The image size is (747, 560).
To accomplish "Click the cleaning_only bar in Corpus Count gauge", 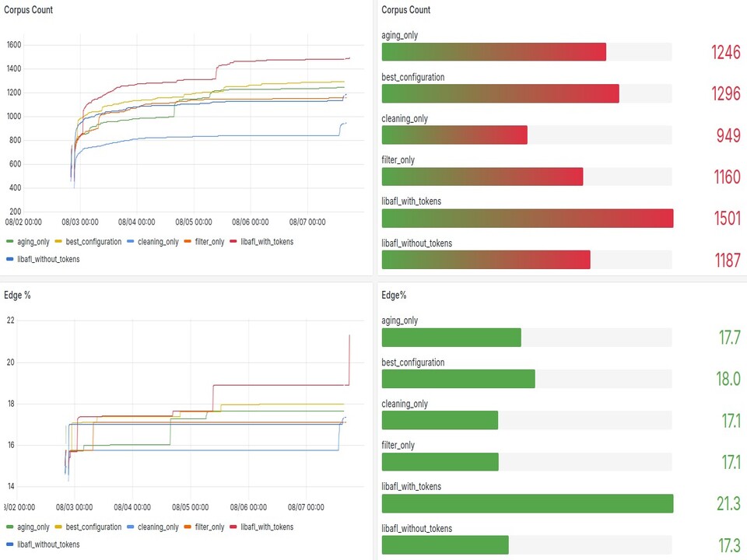I will (454, 135).
